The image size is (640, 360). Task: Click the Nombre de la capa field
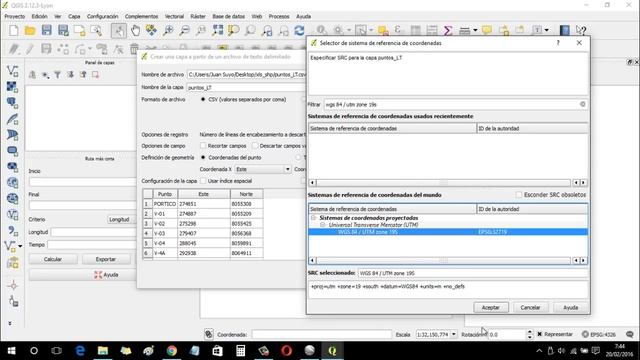pos(246,87)
